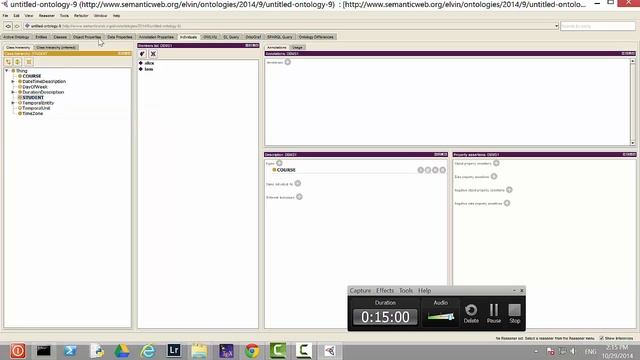Open the Refactor menu

pos(81,16)
